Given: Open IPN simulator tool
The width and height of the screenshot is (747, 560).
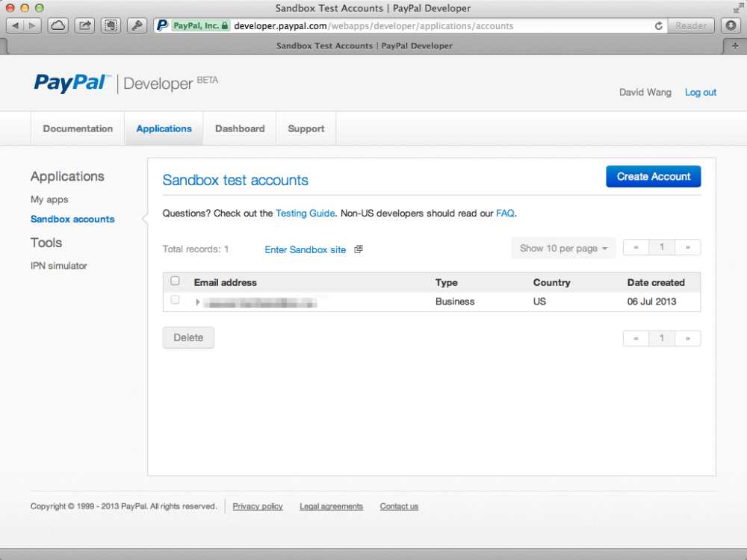Looking at the screenshot, I should pyautogui.click(x=58, y=266).
